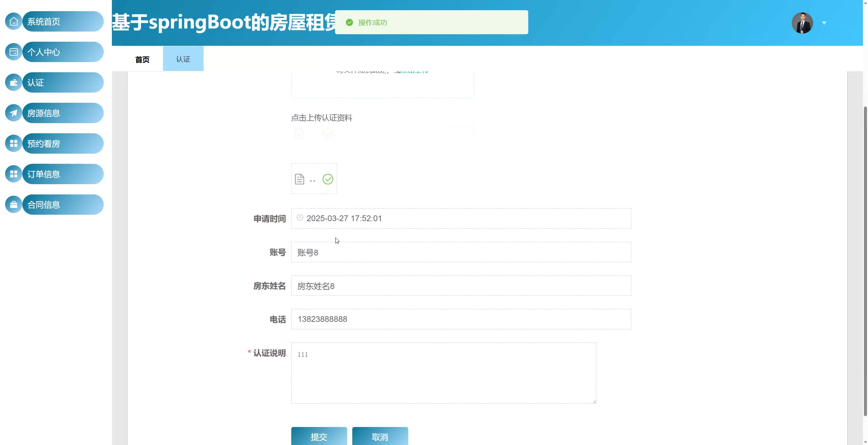The height and width of the screenshot is (445, 868).
Task: Click into the 认证说明 text area
Action: 443,373
